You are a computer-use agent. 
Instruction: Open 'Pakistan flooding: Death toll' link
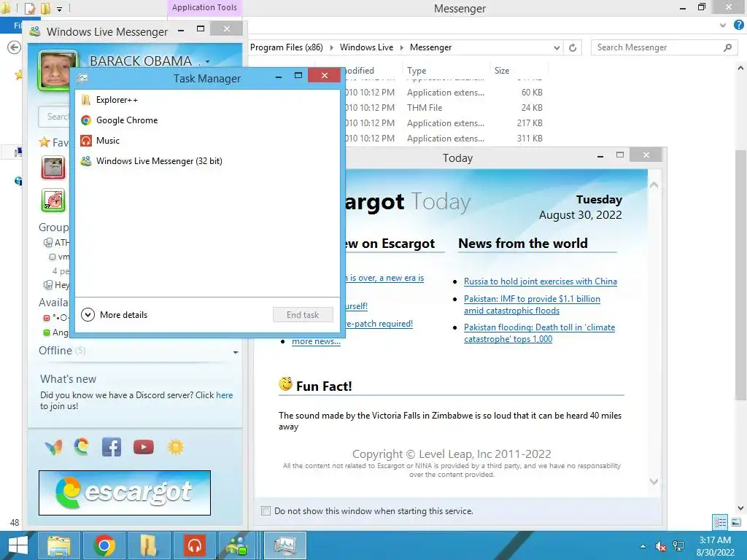[539, 333]
